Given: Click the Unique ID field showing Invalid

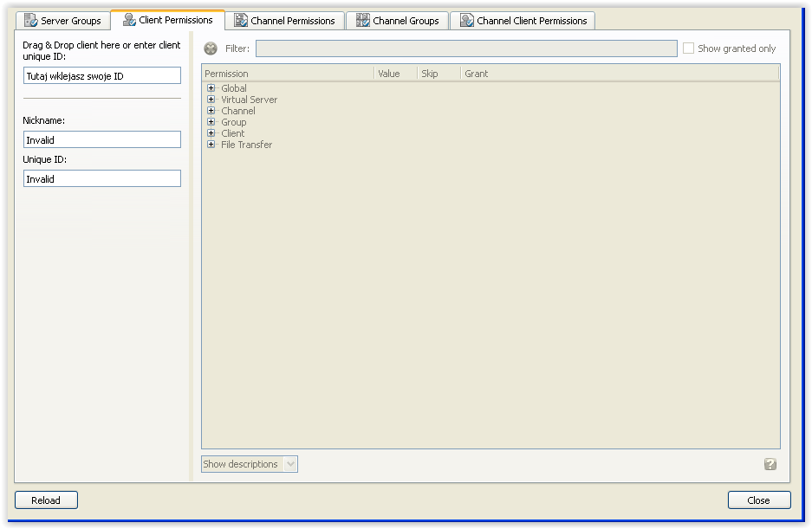Looking at the screenshot, I should pyautogui.click(x=102, y=178).
